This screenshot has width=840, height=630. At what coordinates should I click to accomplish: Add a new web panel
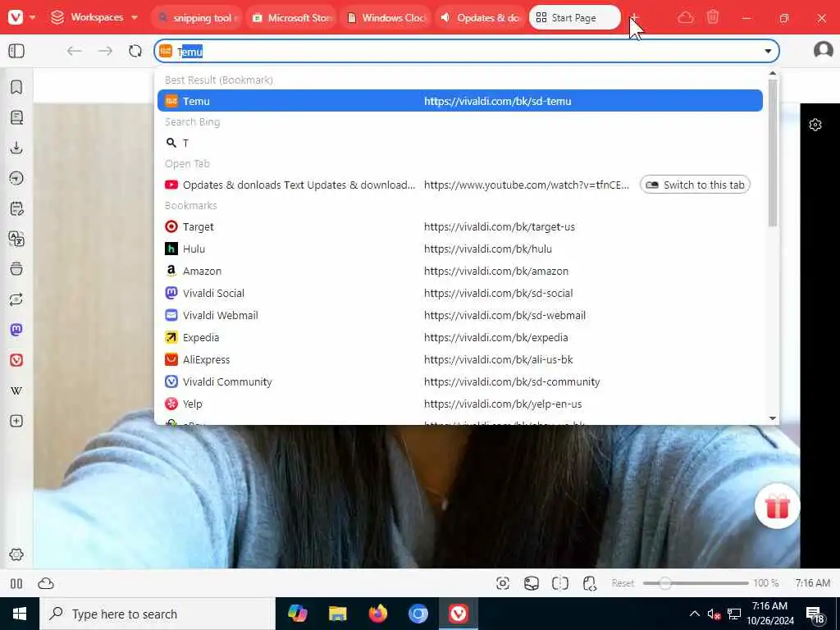click(16, 421)
